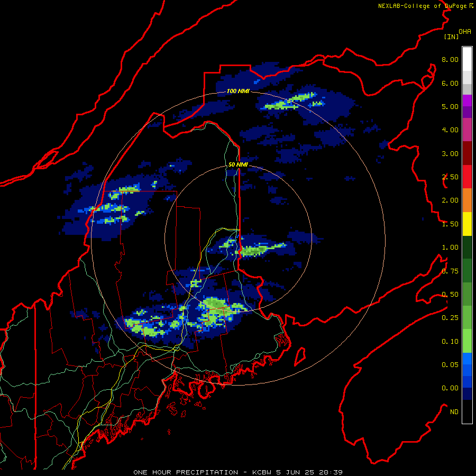This screenshot has width=476, height=476.
Task: Select the 4.00 legend value
Action: coord(450,130)
